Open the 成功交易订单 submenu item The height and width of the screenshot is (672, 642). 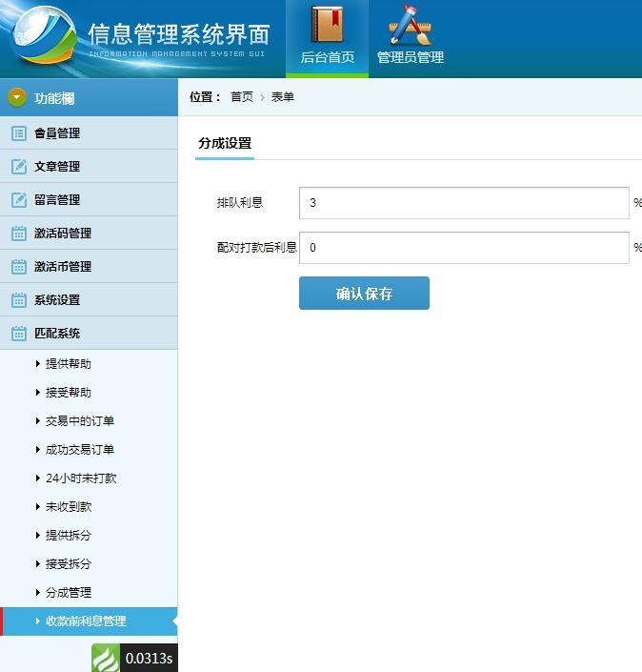[x=80, y=450]
